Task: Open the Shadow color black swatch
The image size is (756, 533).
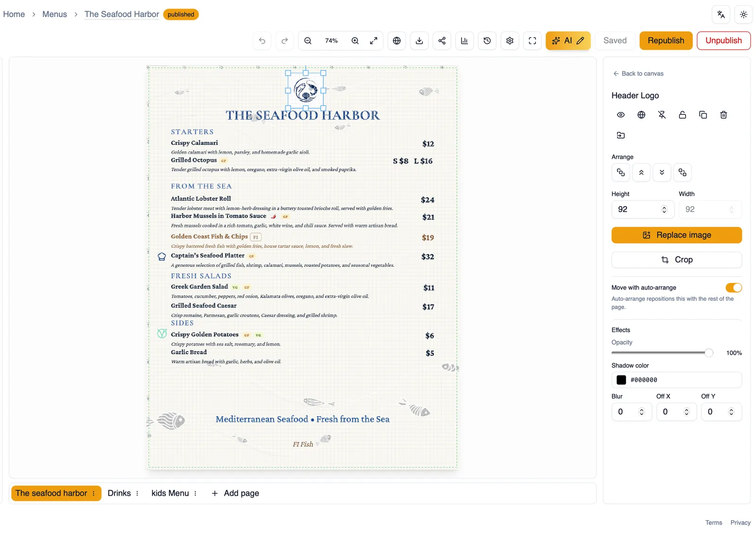Action: click(x=621, y=380)
